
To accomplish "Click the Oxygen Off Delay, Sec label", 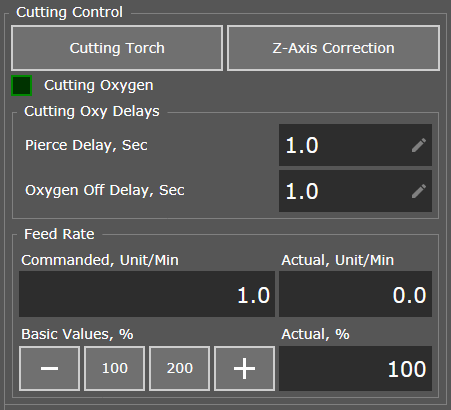I will (x=105, y=190).
